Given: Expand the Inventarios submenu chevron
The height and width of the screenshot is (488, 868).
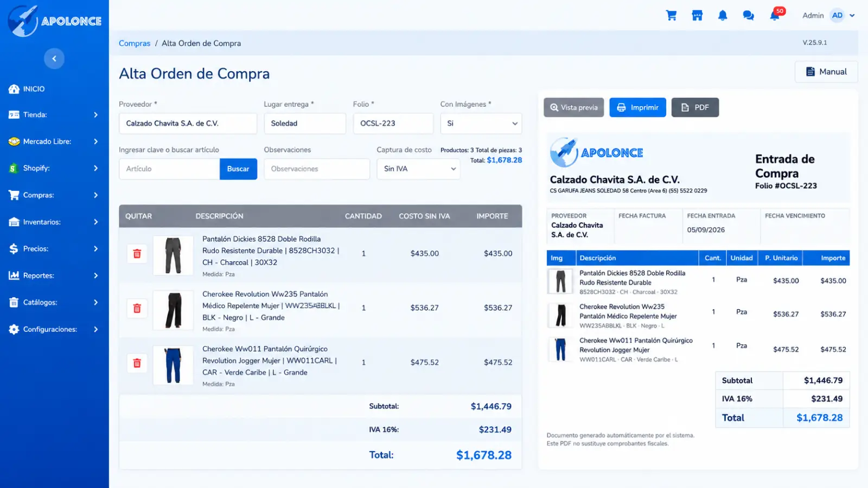Looking at the screenshot, I should [95, 222].
